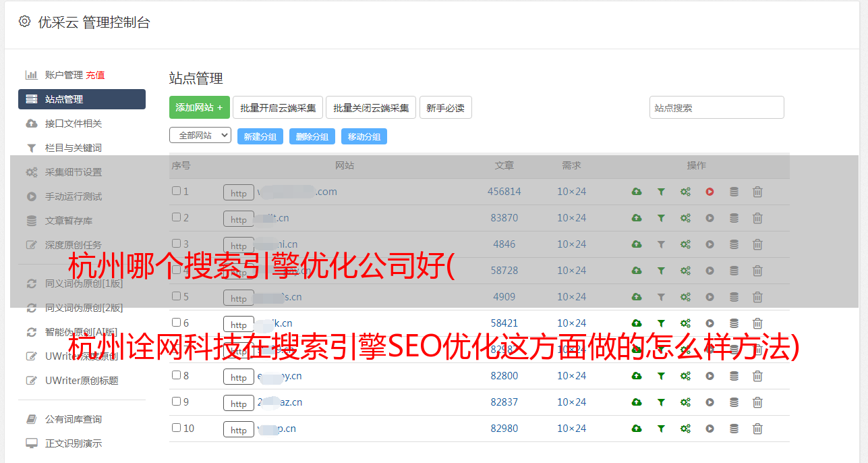Viewport: 868px width, 463px height.
Task: Toggle the row 5 checkbox
Action: 176,296
